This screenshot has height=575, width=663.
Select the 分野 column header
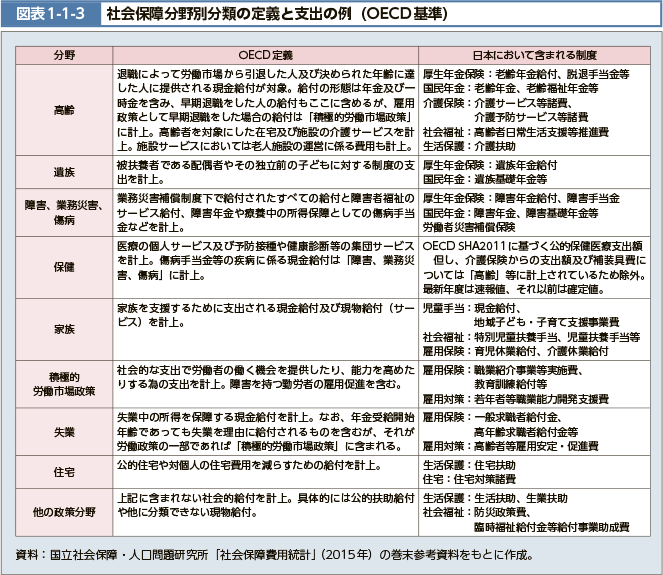coord(64,56)
